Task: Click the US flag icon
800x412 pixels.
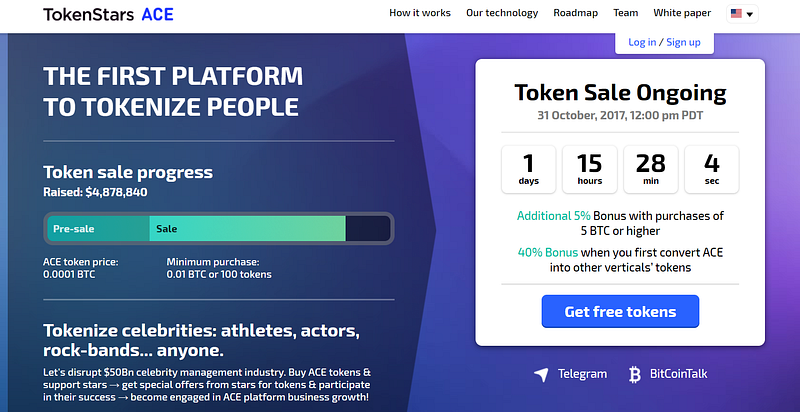Action: coord(736,14)
